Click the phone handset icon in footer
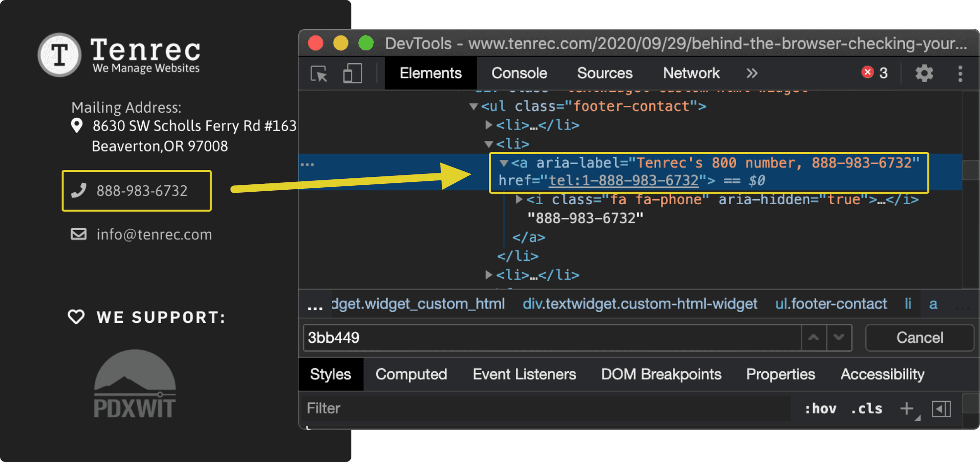980x462 pixels. pyautogui.click(x=79, y=190)
